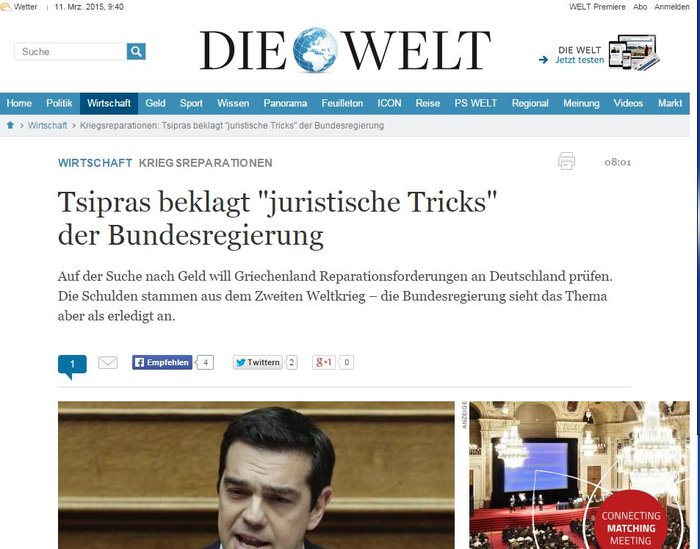The image size is (700, 549).
Task: Click the Wetter weather icon
Action: (6, 7)
